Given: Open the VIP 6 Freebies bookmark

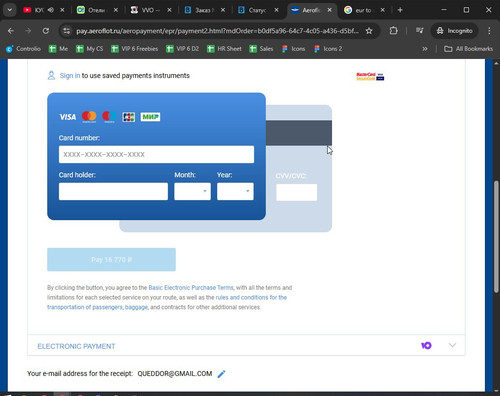Looking at the screenshot, I should coord(135,49).
